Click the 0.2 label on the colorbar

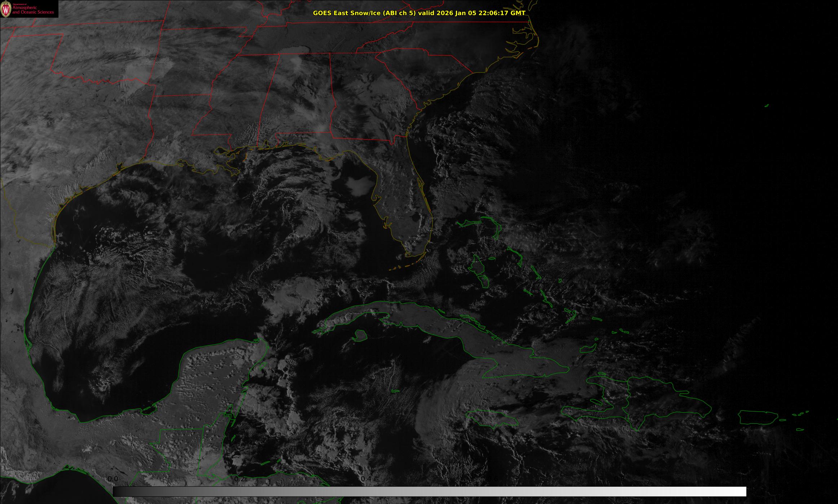(240, 479)
